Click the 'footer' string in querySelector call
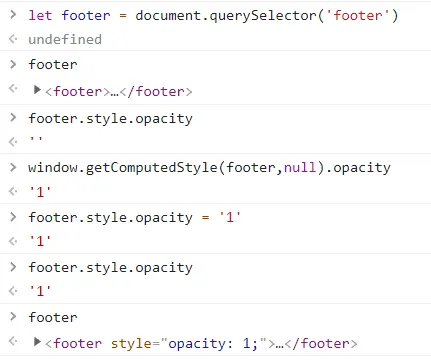The width and height of the screenshot is (431, 362). 358,15
